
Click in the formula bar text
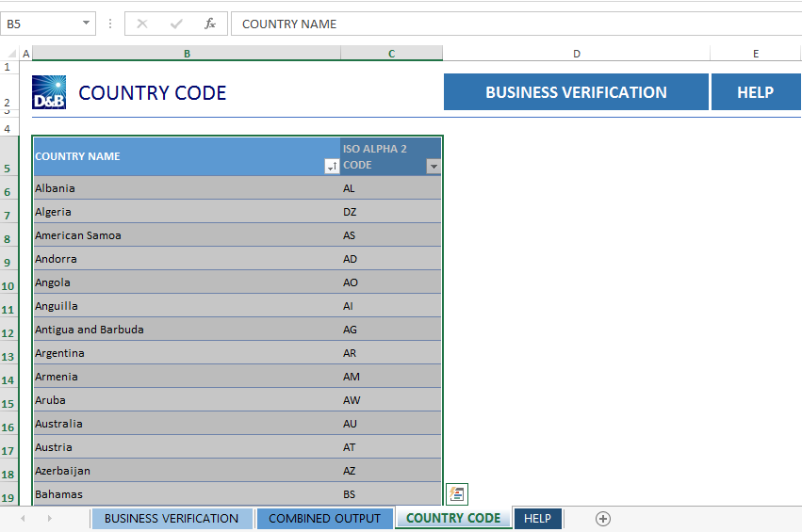(x=516, y=24)
